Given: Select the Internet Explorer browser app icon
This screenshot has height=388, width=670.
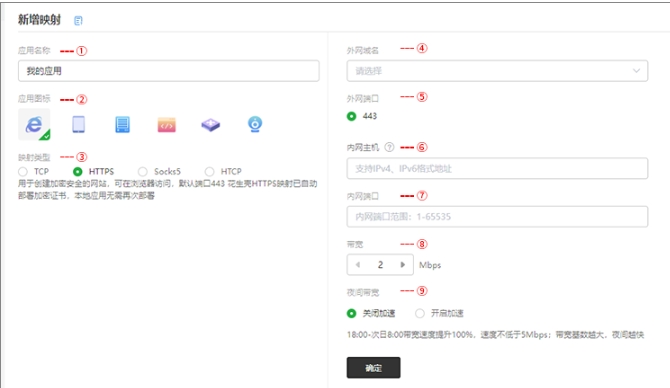Looking at the screenshot, I should 34,124.
